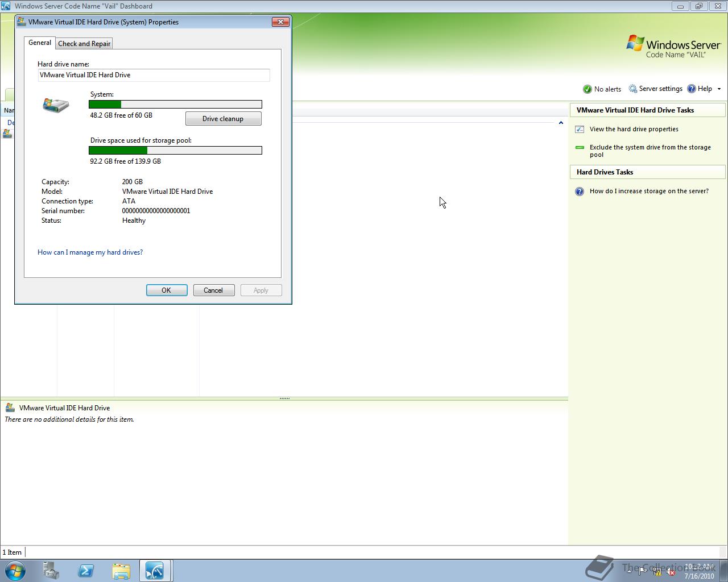This screenshot has width=728, height=582.
Task: Click the exclude system drive green icon
Action: pyautogui.click(x=580, y=147)
